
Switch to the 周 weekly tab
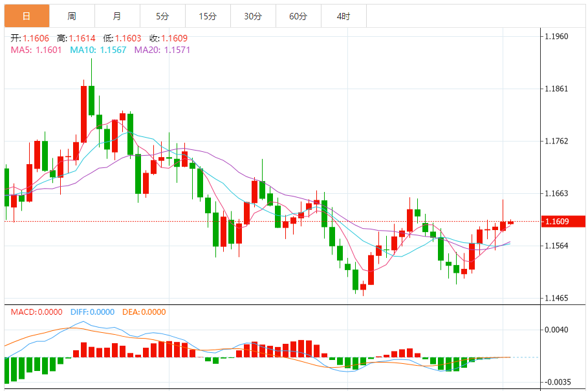click(71, 16)
